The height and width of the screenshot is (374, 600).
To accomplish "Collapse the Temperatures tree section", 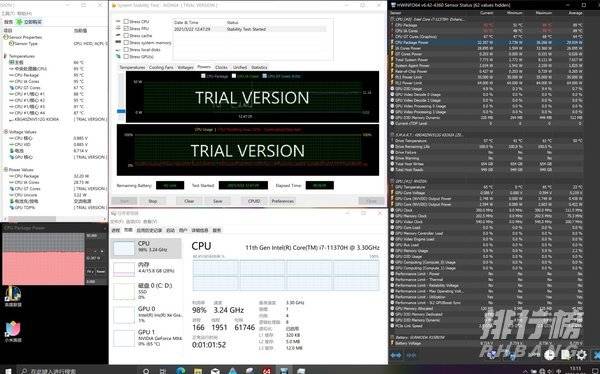I will [x=5, y=56].
